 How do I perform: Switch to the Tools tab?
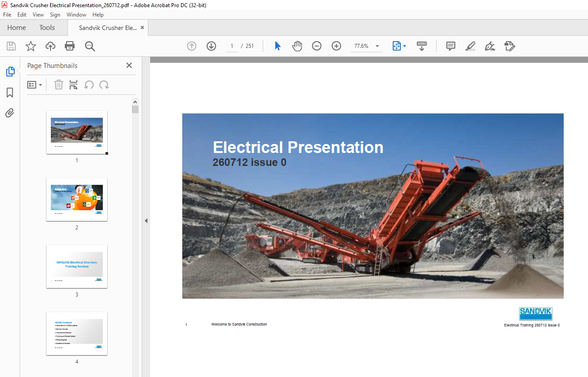pyautogui.click(x=47, y=28)
